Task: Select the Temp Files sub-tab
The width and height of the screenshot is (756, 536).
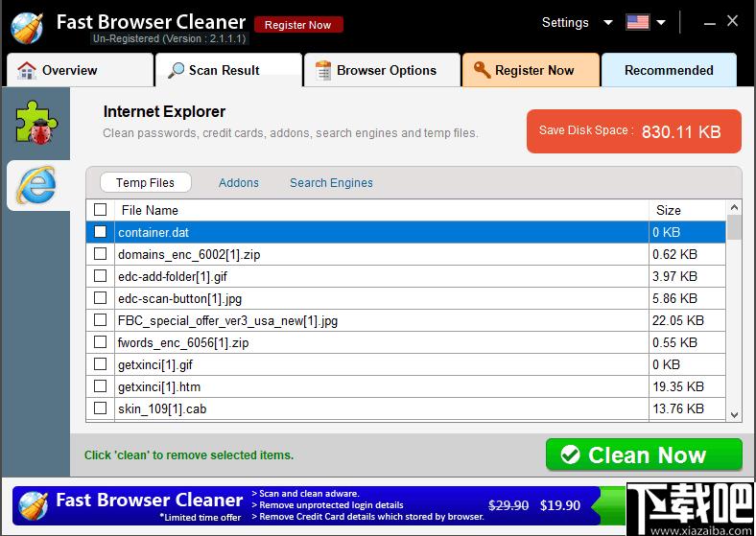Action: tap(145, 183)
